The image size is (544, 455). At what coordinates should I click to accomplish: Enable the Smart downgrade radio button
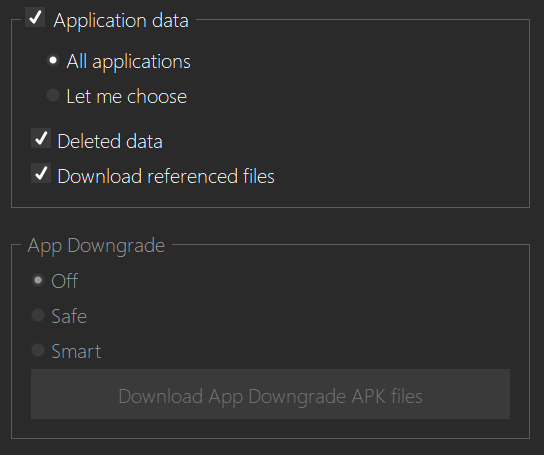tap(38, 350)
